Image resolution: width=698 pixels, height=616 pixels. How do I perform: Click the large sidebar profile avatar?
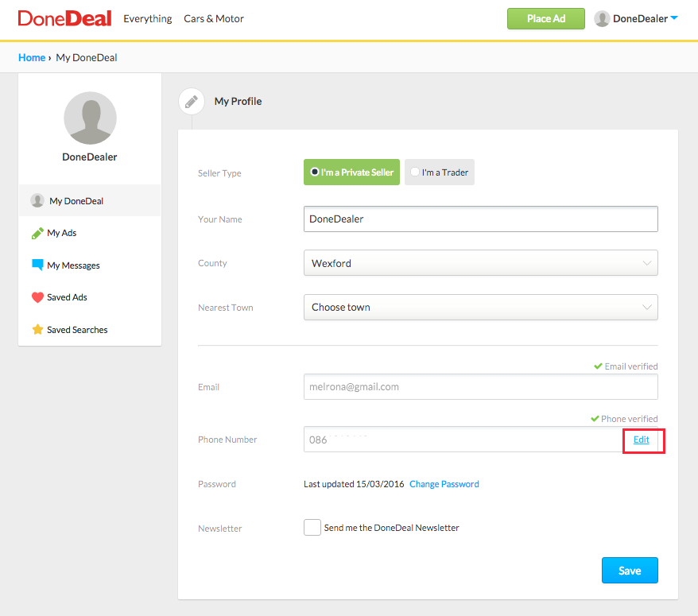click(x=91, y=118)
